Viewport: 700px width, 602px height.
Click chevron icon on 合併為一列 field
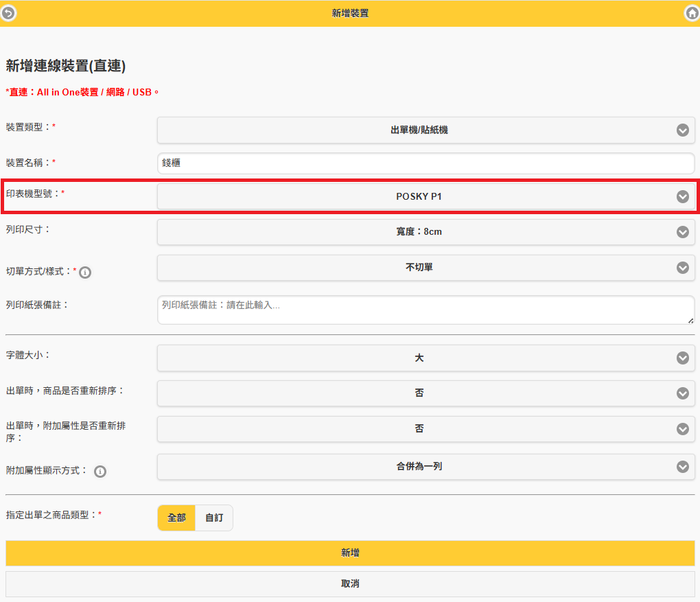pos(682,467)
